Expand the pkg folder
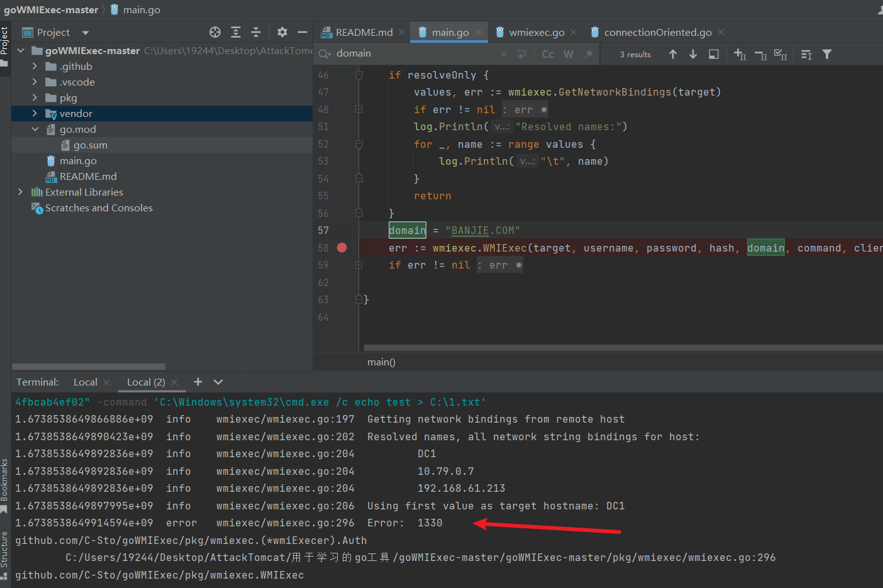The width and height of the screenshot is (883, 588). [35, 97]
